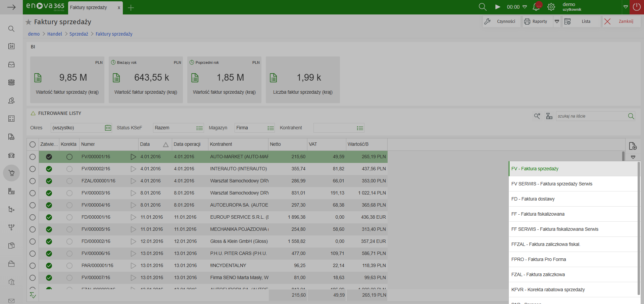This screenshot has width=644, height=304.
Task: Expand the Raporty dropdown arrow
Action: click(x=557, y=21)
